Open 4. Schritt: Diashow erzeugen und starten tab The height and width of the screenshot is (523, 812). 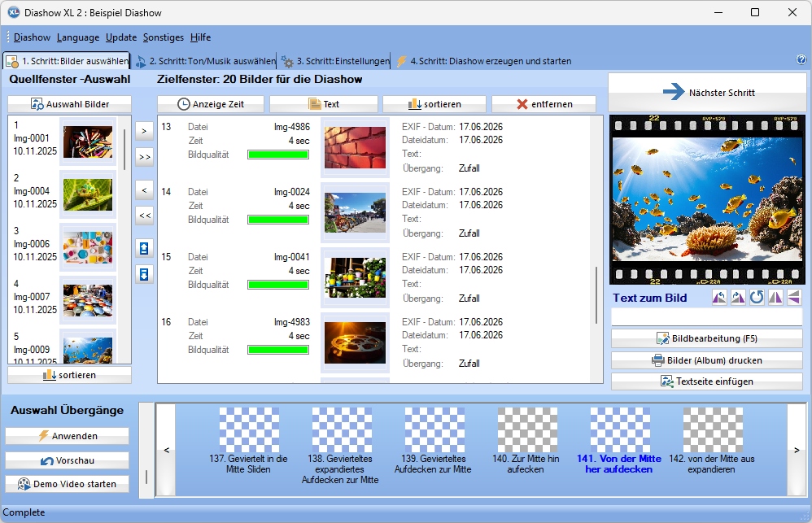coord(484,61)
